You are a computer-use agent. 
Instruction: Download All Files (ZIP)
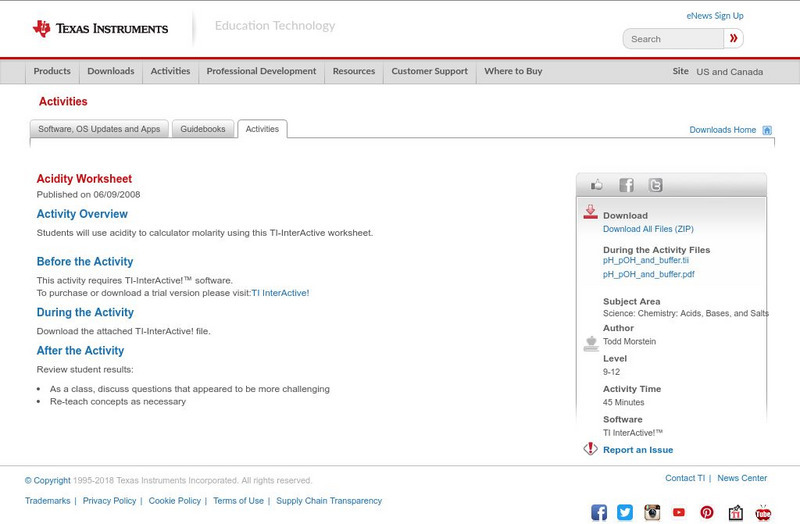click(x=648, y=229)
